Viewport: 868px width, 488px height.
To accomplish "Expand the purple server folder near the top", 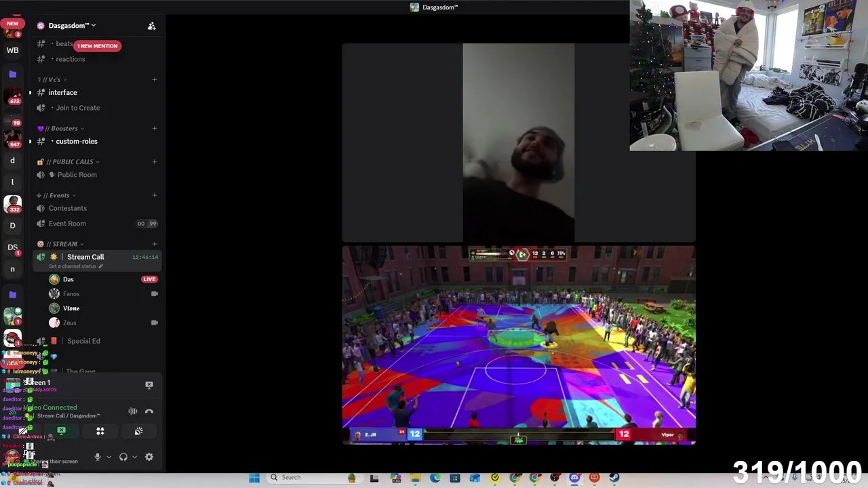I will [12, 75].
